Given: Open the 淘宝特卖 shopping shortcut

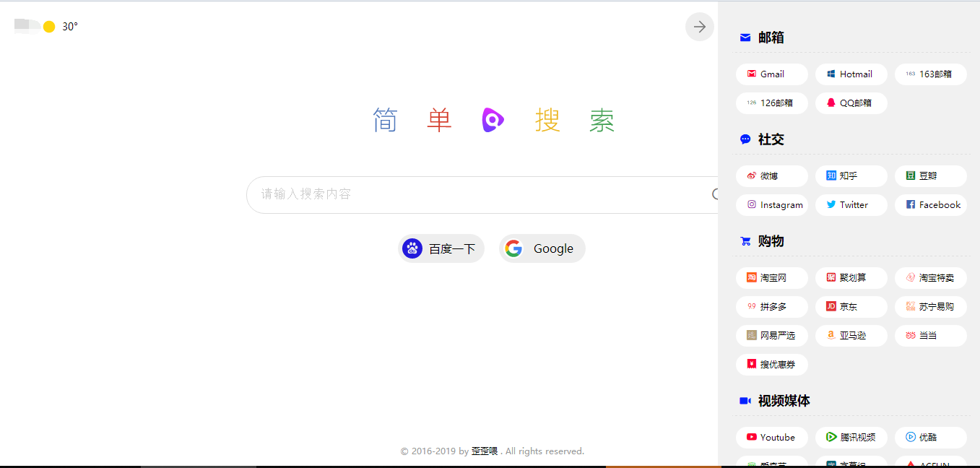Looking at the screenshot, I should tap(931, 278).
